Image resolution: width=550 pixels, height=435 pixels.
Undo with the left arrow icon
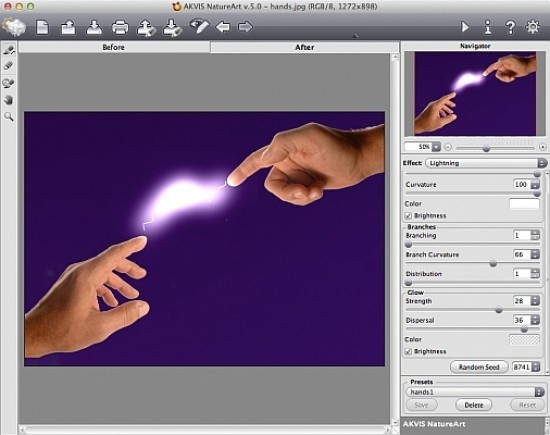coord(223,27)
